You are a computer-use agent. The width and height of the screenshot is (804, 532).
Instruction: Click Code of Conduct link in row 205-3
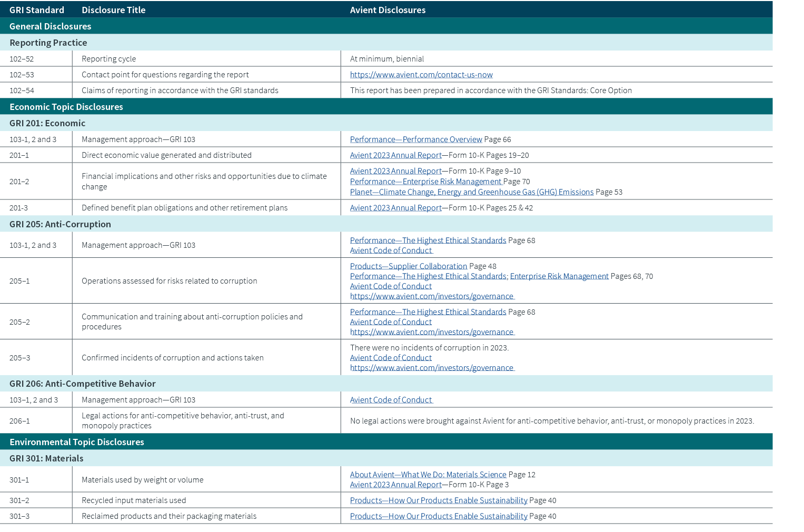coord(391,357)
